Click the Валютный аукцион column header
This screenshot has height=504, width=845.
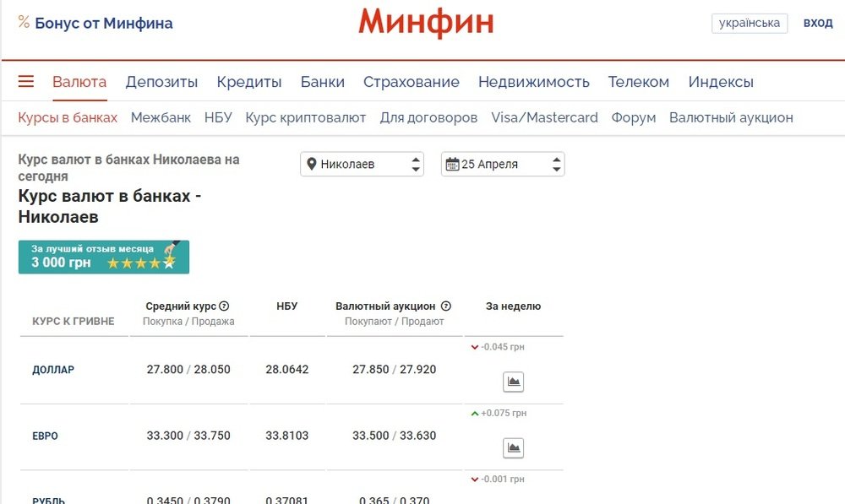click(x=385, y=306)
